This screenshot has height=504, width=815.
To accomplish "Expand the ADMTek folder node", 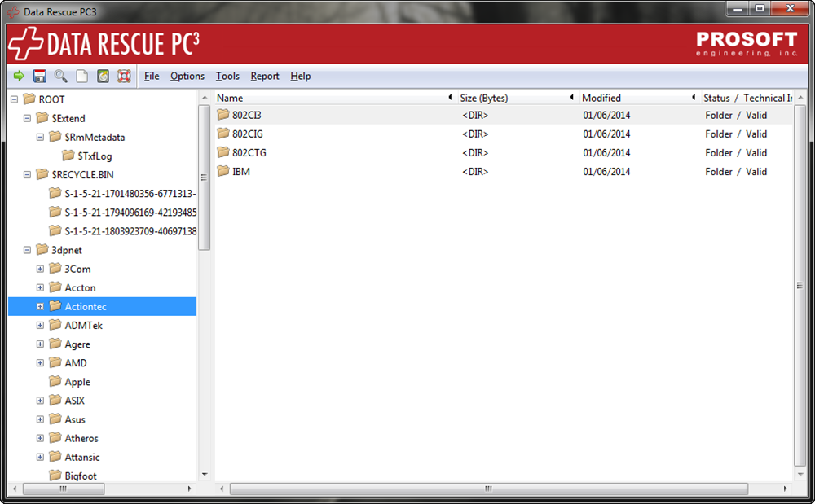I will click(40, 326).
